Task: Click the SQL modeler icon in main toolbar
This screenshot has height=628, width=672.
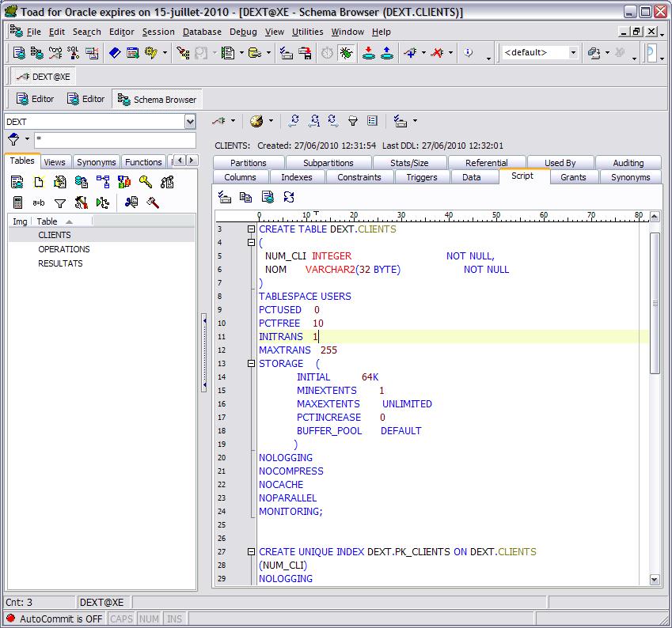Action: click(x=74, y=53)
